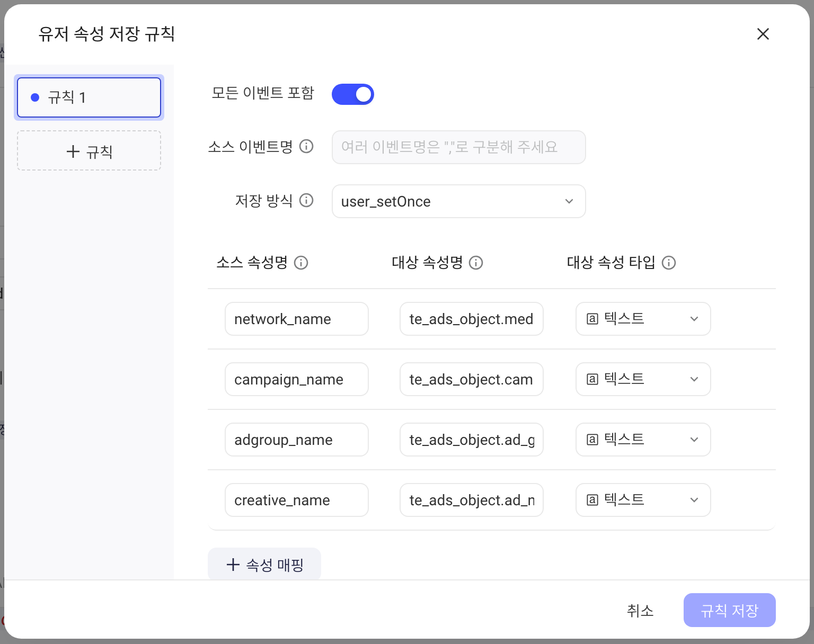Viewport: 814px width, 644px height.
Task: Click the info icon beside 대상 속성 타입
Action: point(669,263)
